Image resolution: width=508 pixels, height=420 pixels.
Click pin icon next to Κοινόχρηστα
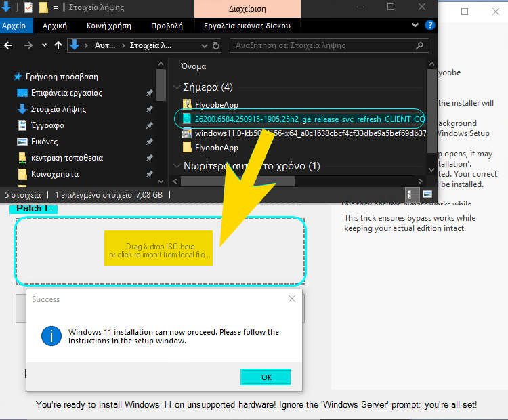pos(150,174)
